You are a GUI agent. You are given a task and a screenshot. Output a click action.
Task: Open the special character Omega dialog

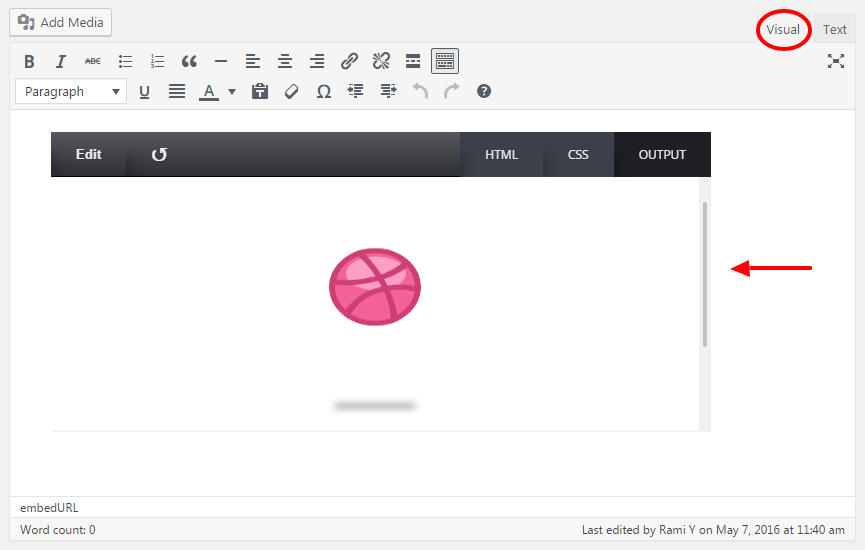point(324,92)
